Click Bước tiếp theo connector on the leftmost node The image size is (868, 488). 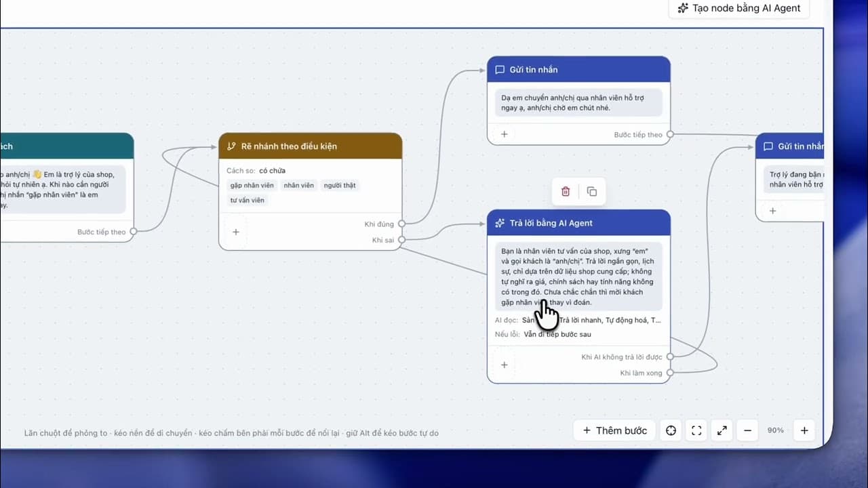pos(133,232)
